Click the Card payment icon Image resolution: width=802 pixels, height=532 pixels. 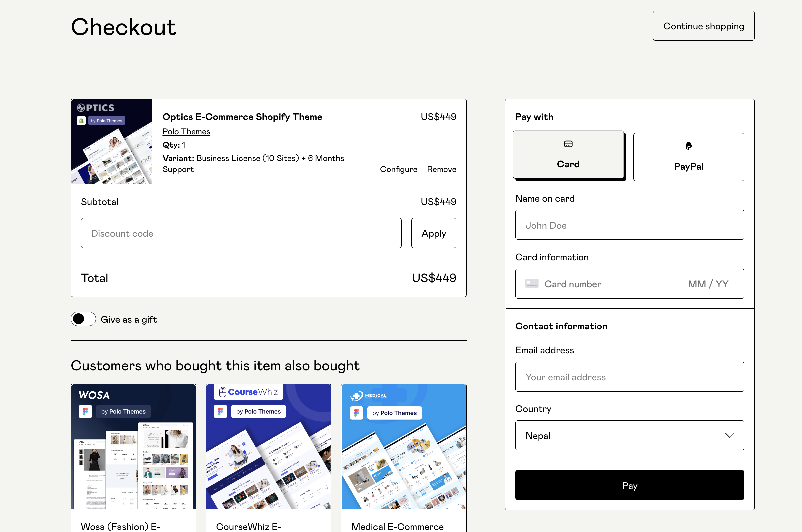(x=568, y=145)
